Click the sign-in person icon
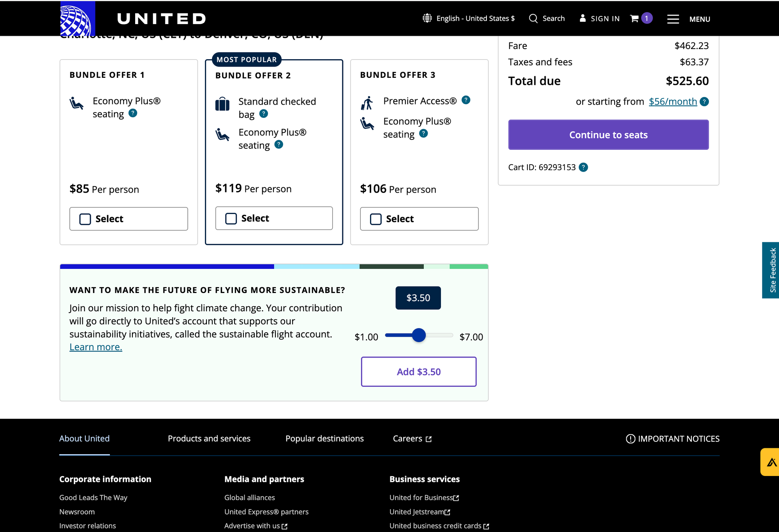 (x=583, y=18)
